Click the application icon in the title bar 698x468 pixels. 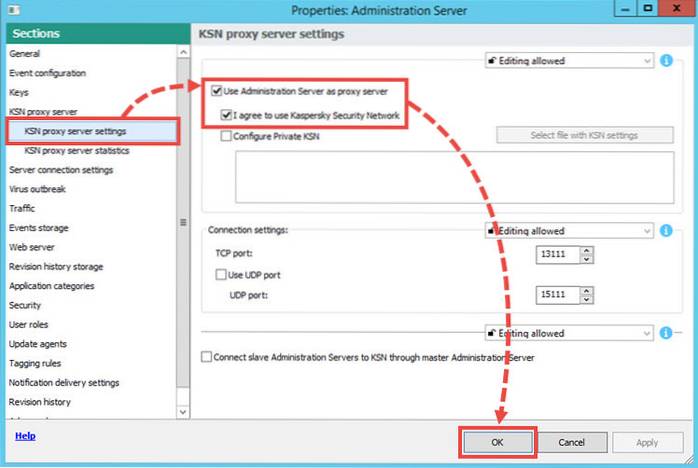tap(12, 11)
